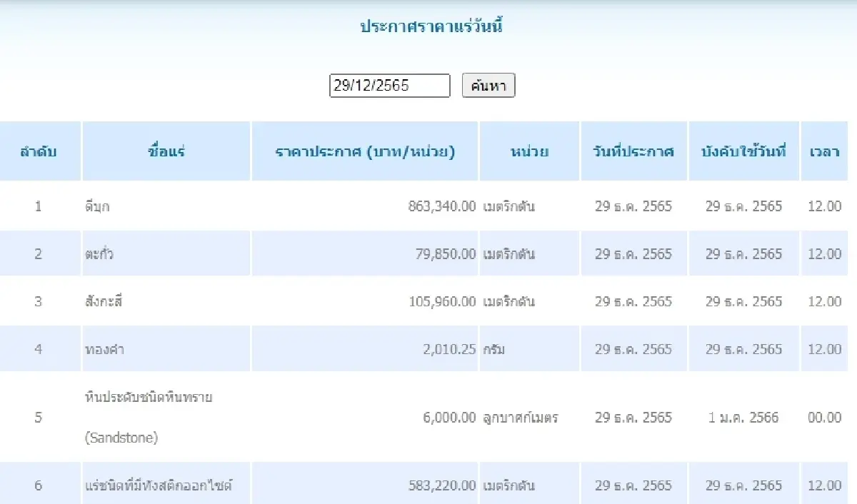
Task: Click the sequence number 4 cell
Action: pyautogui.click(x=39, y=349)
